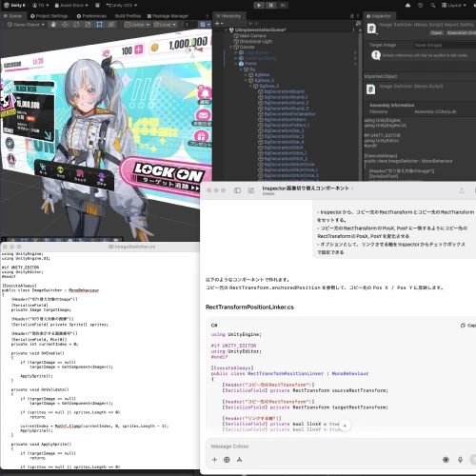Click the globe web search icon in chat input
476x476 pixels.
pyautogui.click(x=227, y=460)
